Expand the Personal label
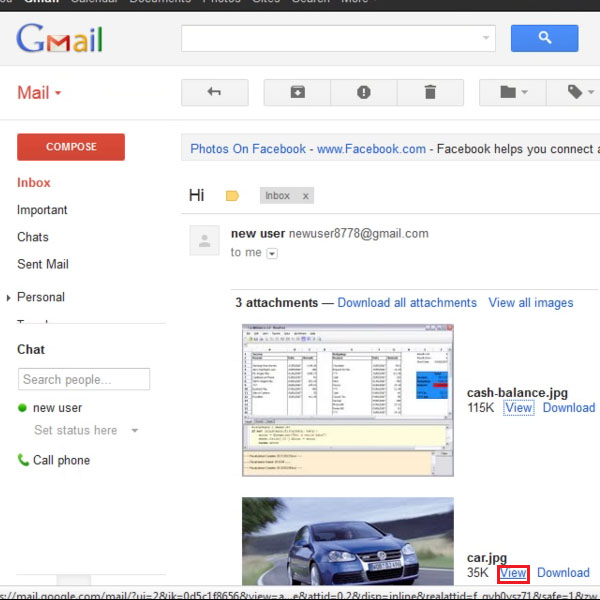 pyautogui.click(x=8, y=297)
